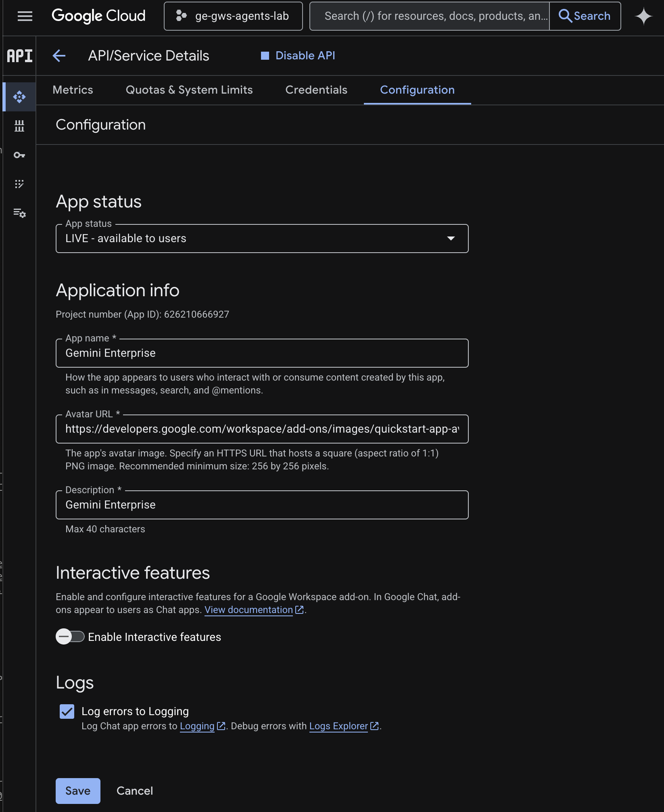Viewport: 664px width, 812px height.
Task: Open the View documentation link
Action: [249, 610]
